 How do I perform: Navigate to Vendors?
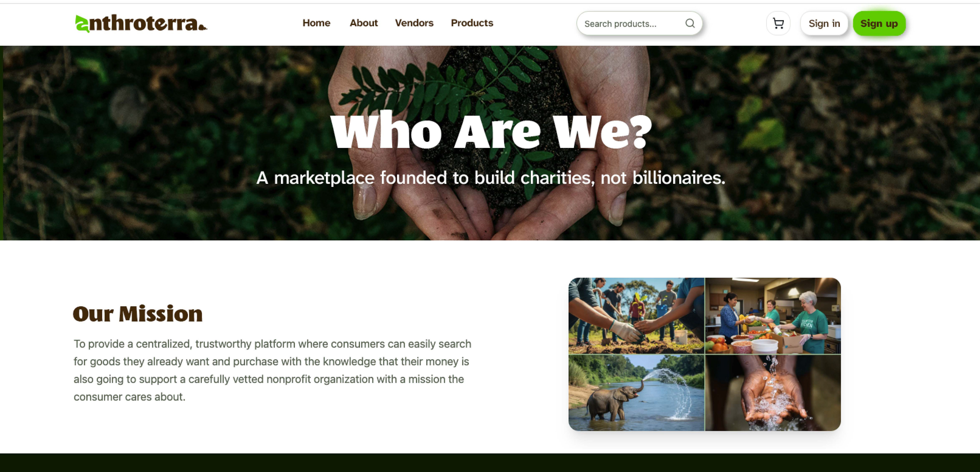click(x=414, y=23)
